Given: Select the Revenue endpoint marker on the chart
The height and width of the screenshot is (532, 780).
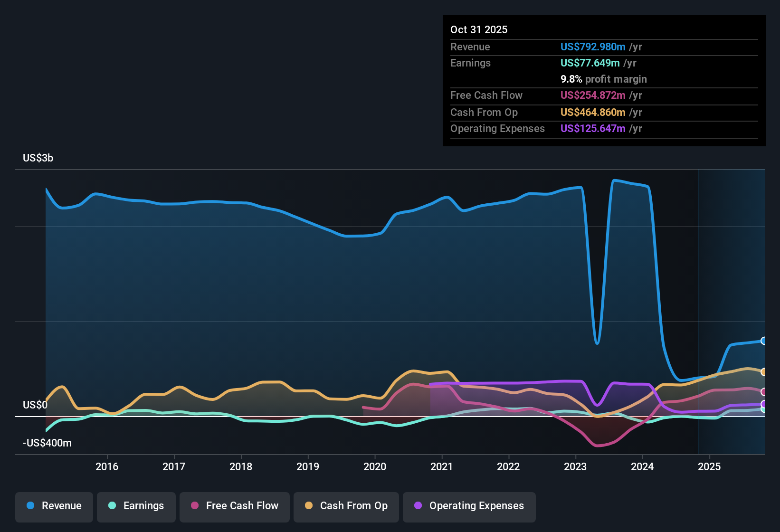Looking at the screenshot, I should pyautogui.click(x=763, y=340).
